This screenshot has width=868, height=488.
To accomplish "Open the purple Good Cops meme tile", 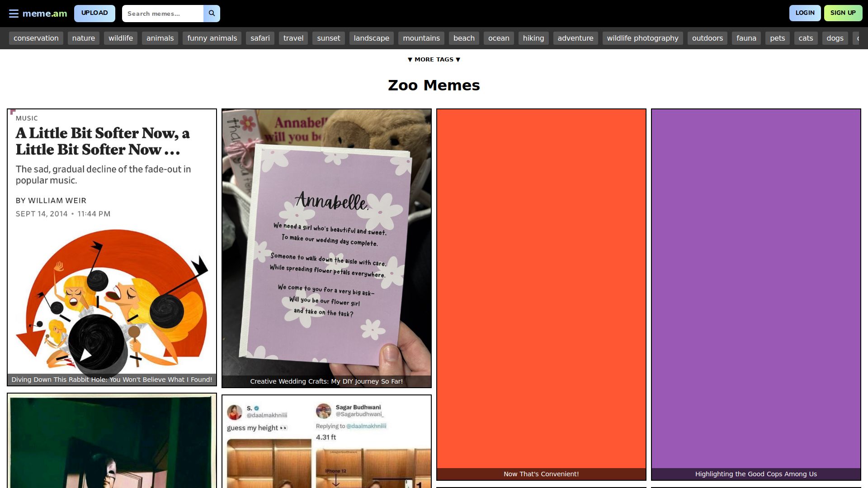I will click(756, 289).
